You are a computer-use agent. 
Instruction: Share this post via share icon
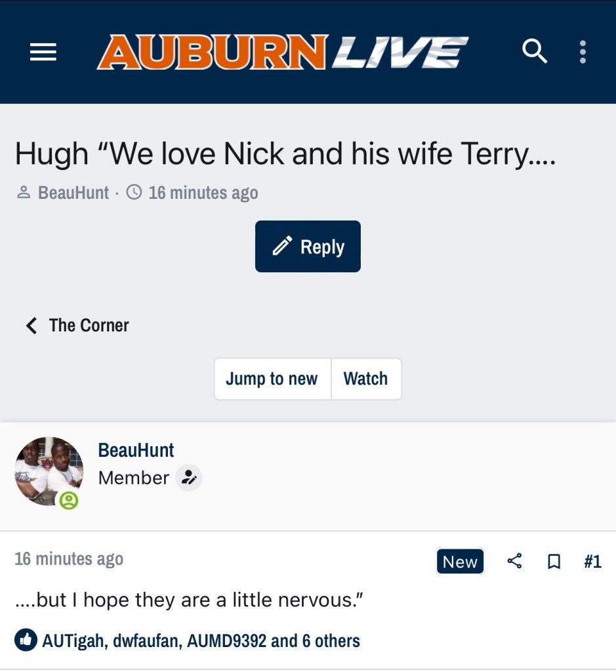tap(515, 561)
